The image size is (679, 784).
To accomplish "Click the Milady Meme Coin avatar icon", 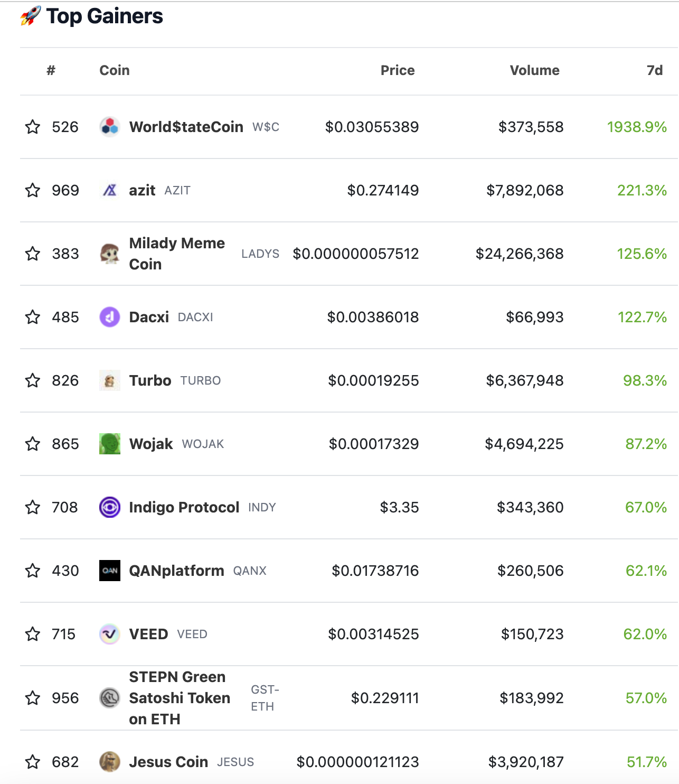I will point(110,254).
